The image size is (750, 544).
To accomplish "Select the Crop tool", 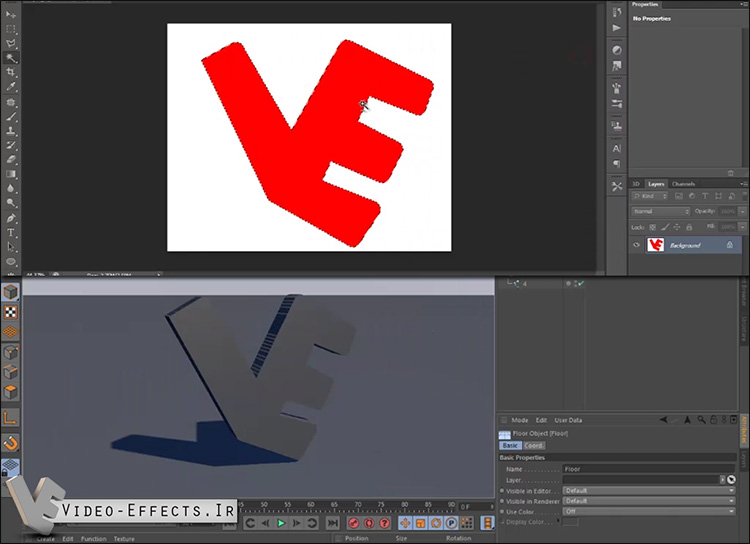I will click(x=11, y=72).
